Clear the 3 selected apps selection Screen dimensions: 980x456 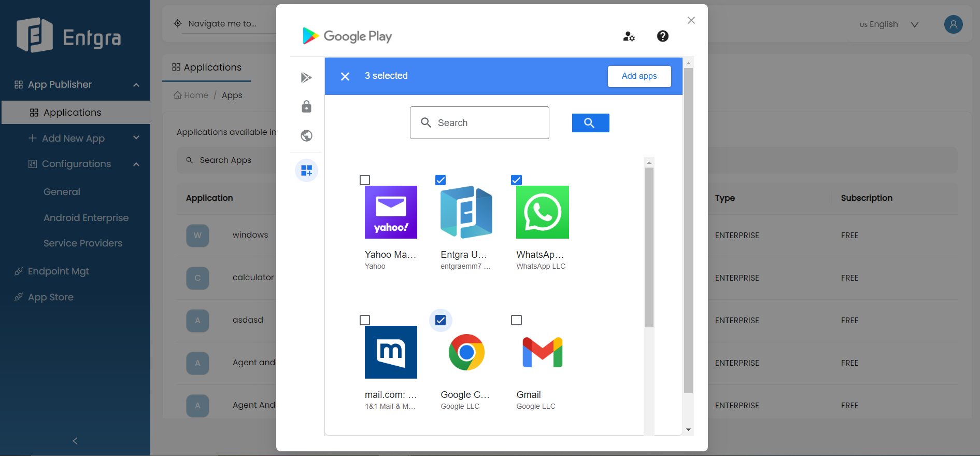click(x=345, y=76)
